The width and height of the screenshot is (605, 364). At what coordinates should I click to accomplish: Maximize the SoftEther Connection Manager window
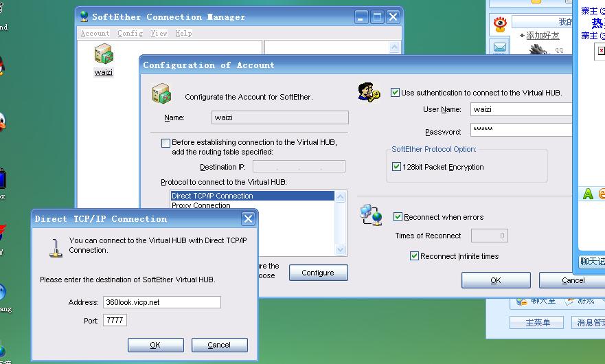click(x=377, y=17)
